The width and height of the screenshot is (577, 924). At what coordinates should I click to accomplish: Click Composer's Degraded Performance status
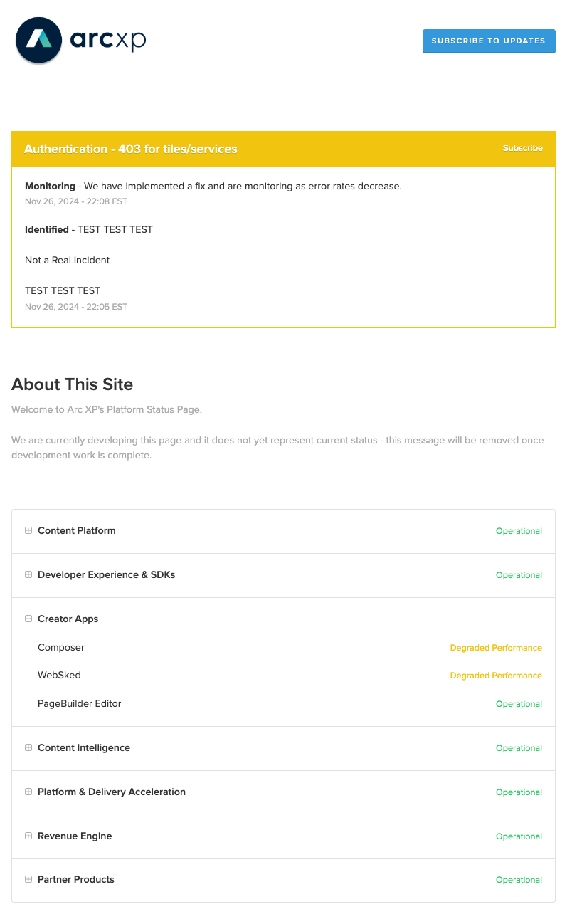(x=496, y=648)
